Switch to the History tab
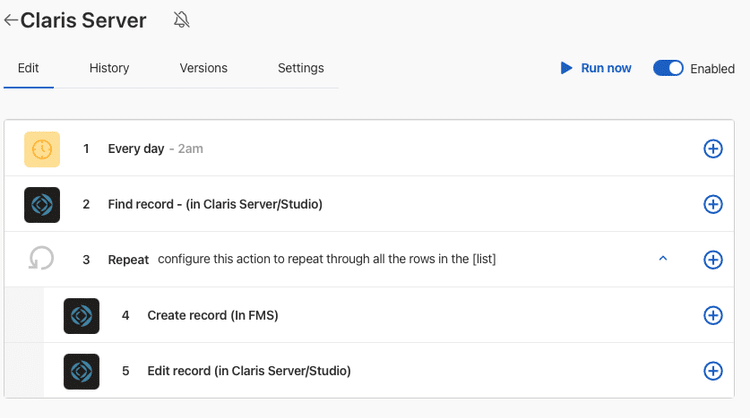This screenshot has width=750, height=418. pos(109,68)
